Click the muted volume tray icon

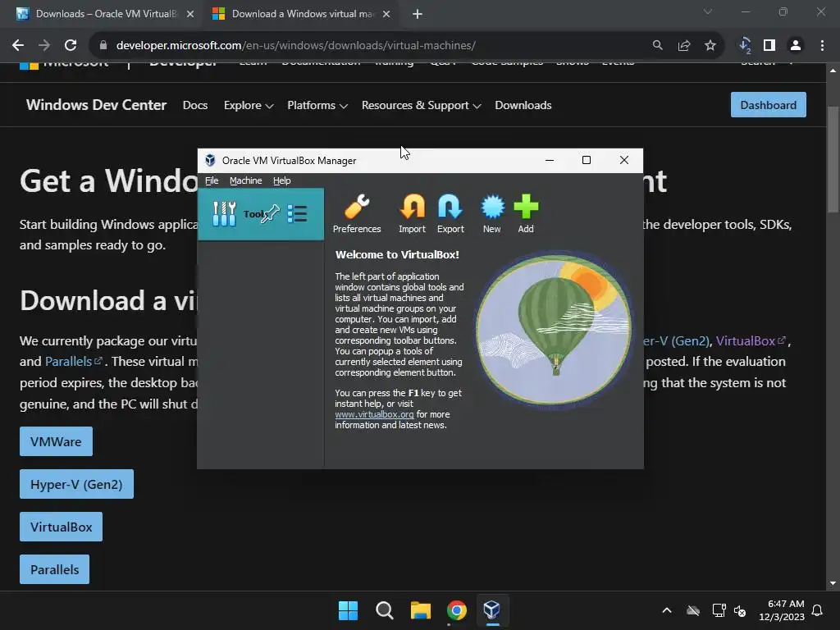740,610
